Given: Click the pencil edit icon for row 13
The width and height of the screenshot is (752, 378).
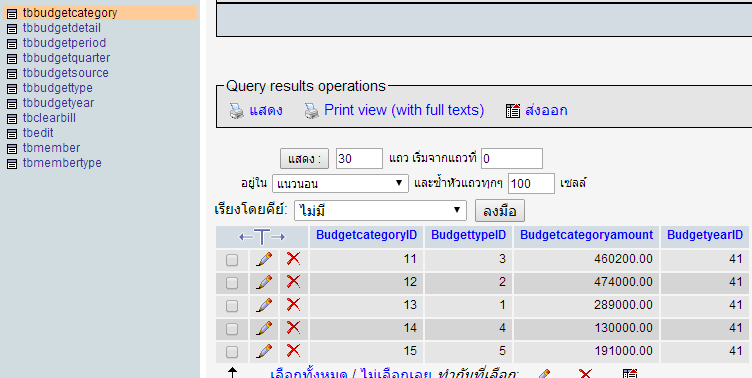Looking at the screenshot, I should click(264, 305).
